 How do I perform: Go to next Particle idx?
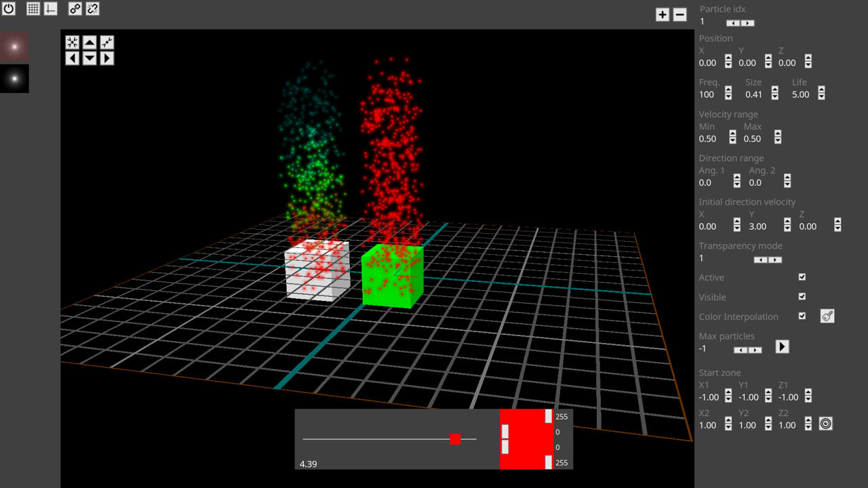[x=747, y=23]
